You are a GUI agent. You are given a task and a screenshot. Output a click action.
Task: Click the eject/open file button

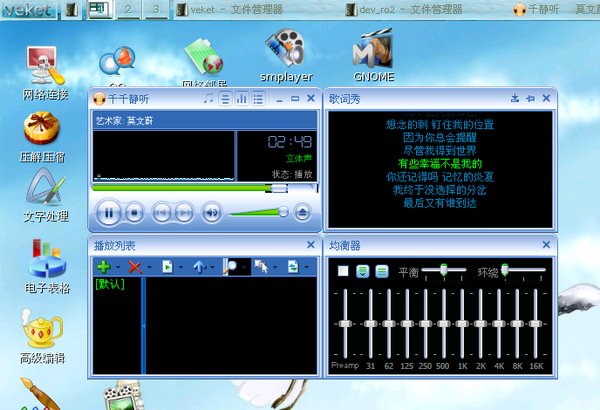302,212
